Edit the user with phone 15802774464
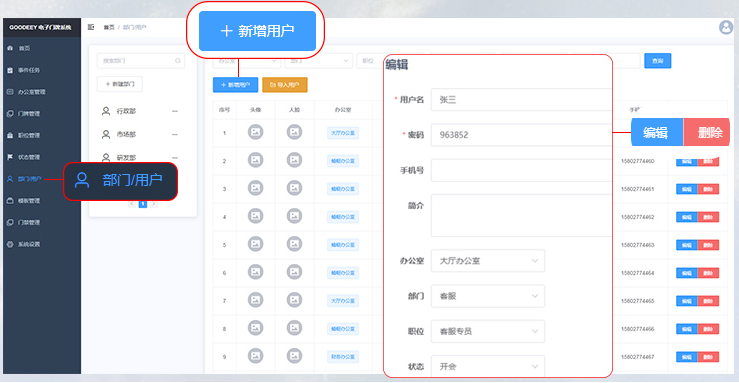Image resolution: width=739 pixels, height=383 pixels. point(687,273)
